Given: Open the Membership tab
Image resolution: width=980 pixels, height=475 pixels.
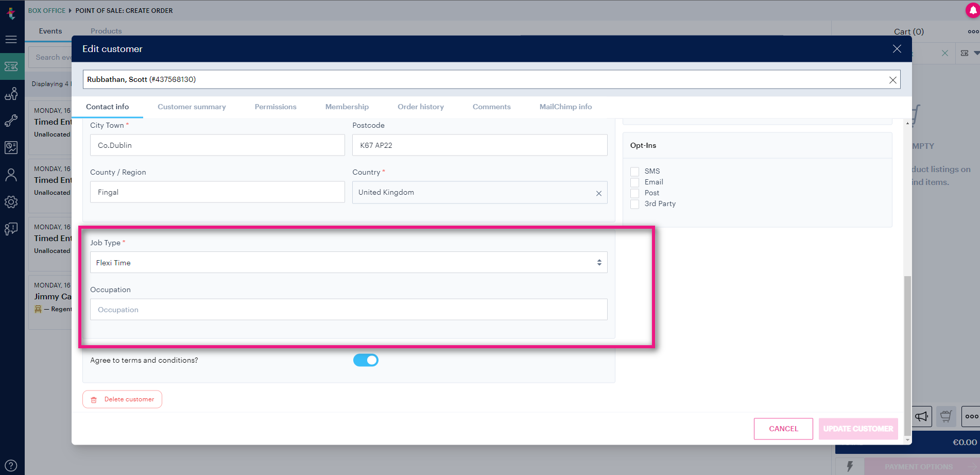Looking at the screenshot, I should click(347, 107).
